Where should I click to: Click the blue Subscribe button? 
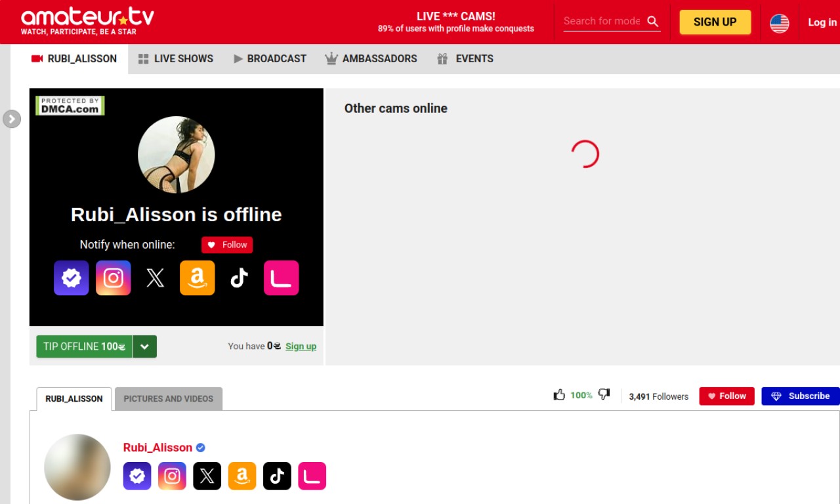801,396
